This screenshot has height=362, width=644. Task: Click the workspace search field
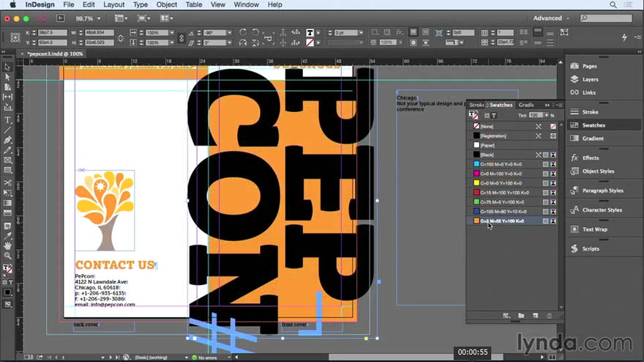point(606,18)
